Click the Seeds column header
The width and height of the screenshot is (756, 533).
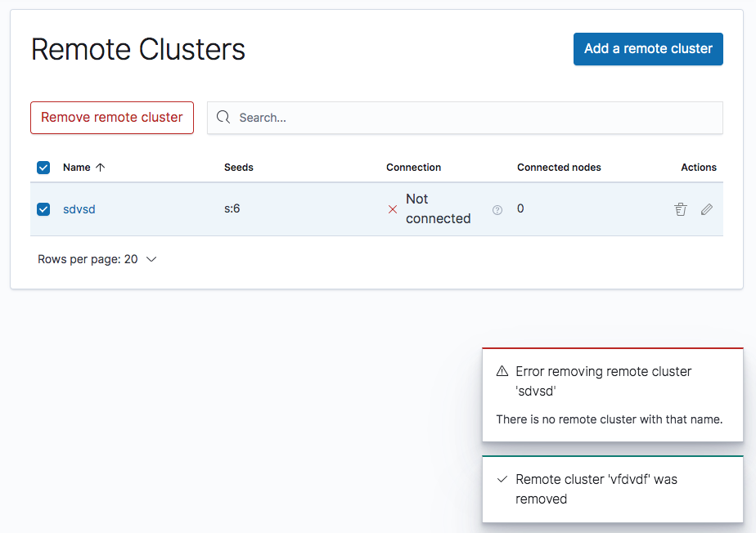tap(239, 168)
